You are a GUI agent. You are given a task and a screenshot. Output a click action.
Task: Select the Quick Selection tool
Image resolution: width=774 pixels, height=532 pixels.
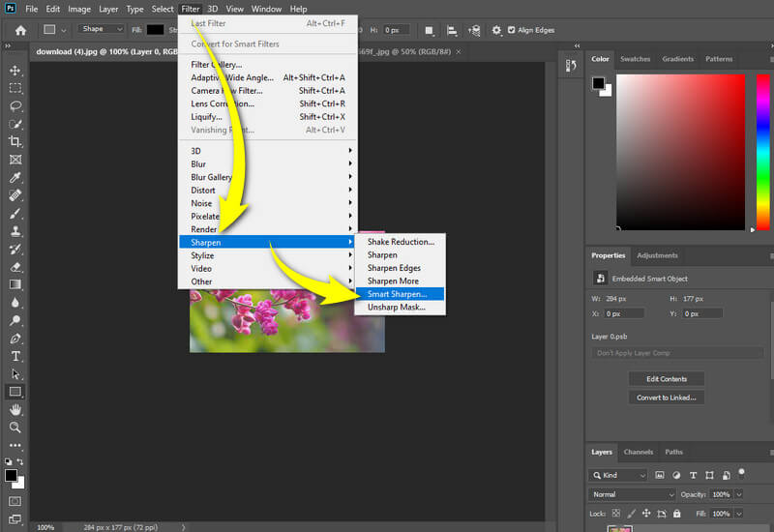pos(15,124)
